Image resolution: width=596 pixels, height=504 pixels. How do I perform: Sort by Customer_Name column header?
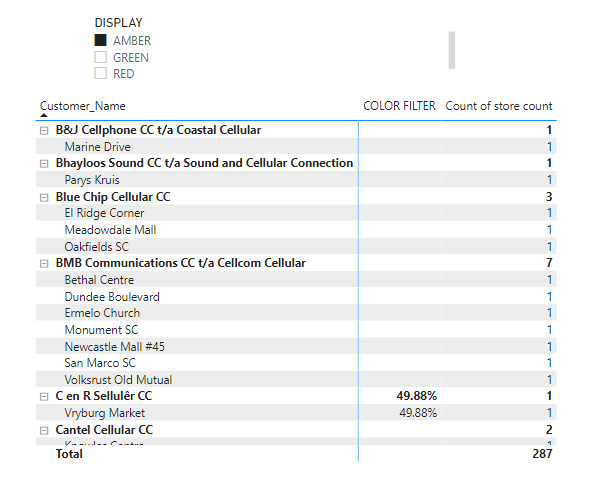click(82, 106)
